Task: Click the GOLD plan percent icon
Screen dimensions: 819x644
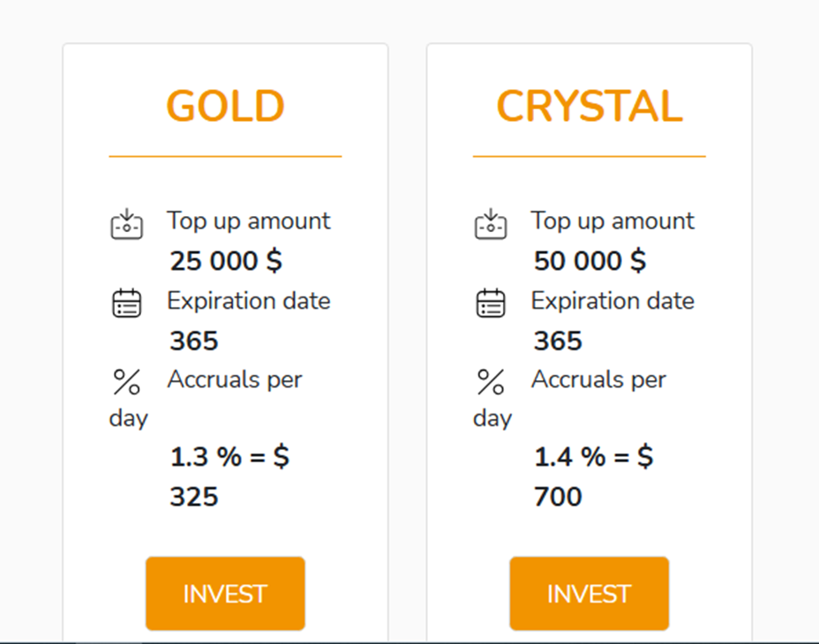Action: point(127,382)
